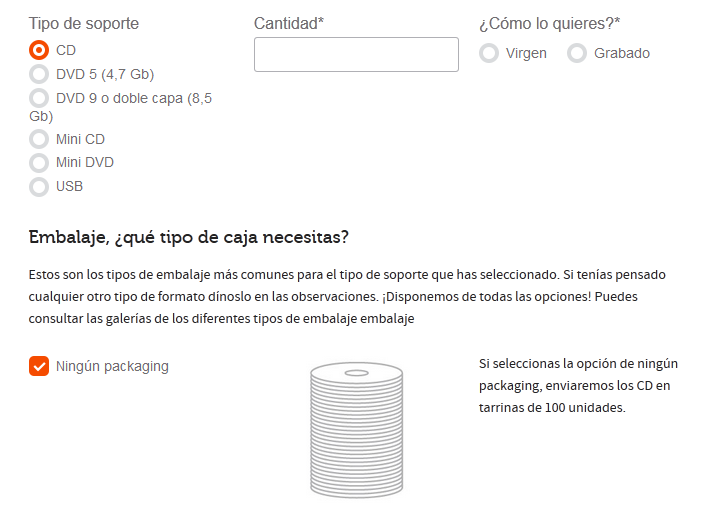The image size is (727, 514).
Task: Click the 'Grabado' label text
Action: click(622, 53)
